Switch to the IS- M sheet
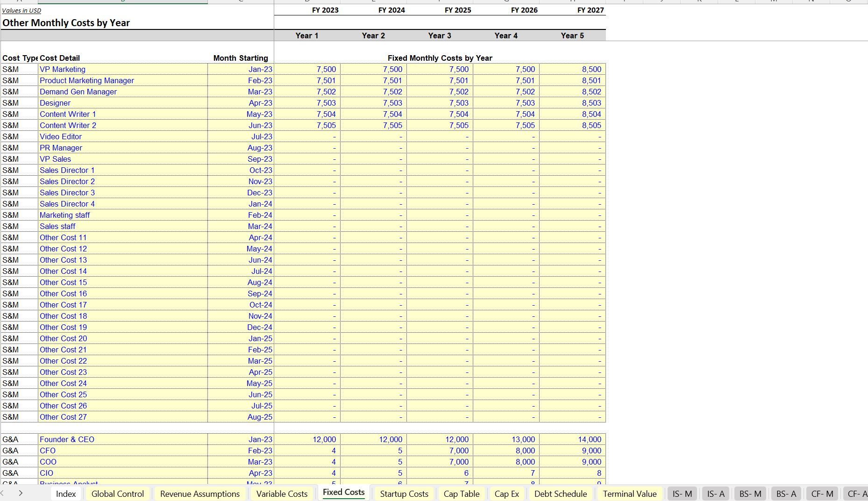Image resolution: width=868 pixels, height=501 pixels. coord(682,494)
